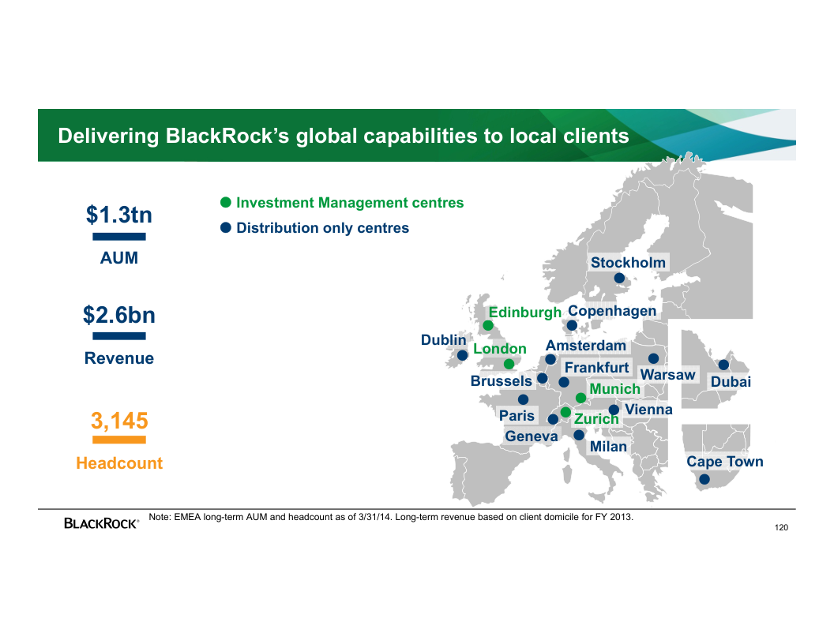Viewport: 834px width, 644px height.
Task: Click the BlackRock logo in footer
Action: [x=101, y=523]
